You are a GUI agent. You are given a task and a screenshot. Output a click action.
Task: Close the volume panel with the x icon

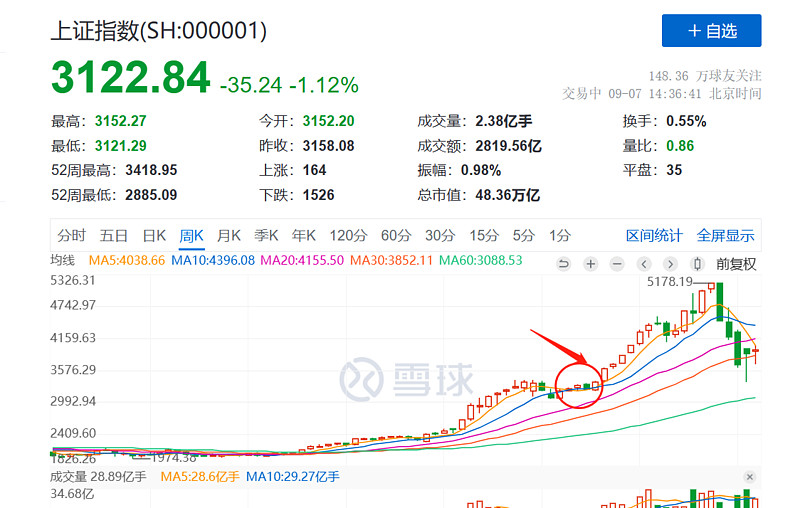749,477
